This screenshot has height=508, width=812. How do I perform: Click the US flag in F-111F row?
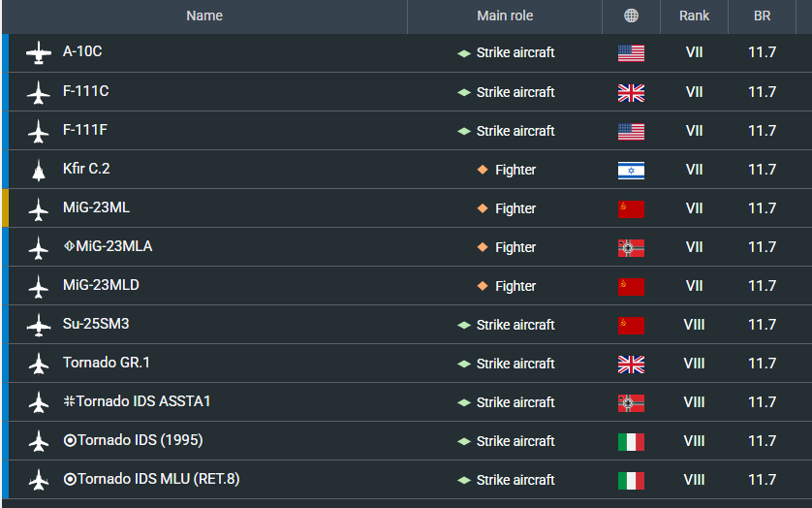(x=631, y=131)
